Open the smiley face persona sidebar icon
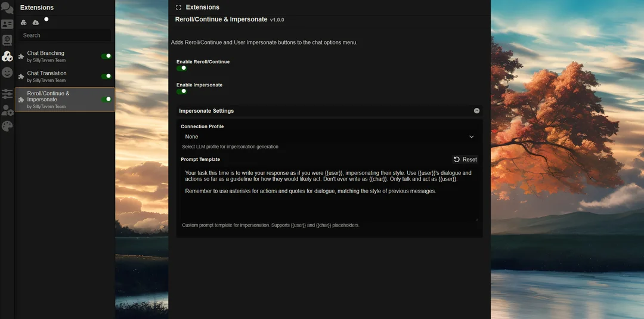Screen dimensions: 644x319 [7, 73]
